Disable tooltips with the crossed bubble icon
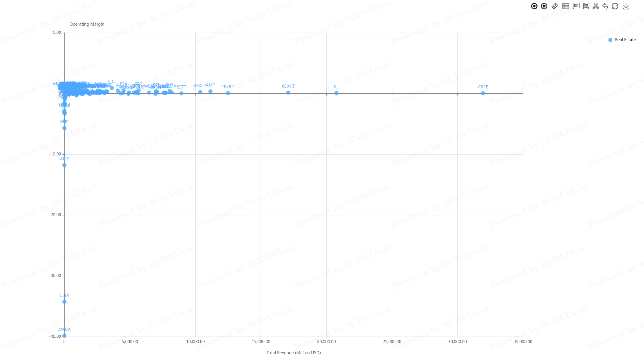Image resolution: width=644 pixels, height=361 pixels. click(586, 6)
